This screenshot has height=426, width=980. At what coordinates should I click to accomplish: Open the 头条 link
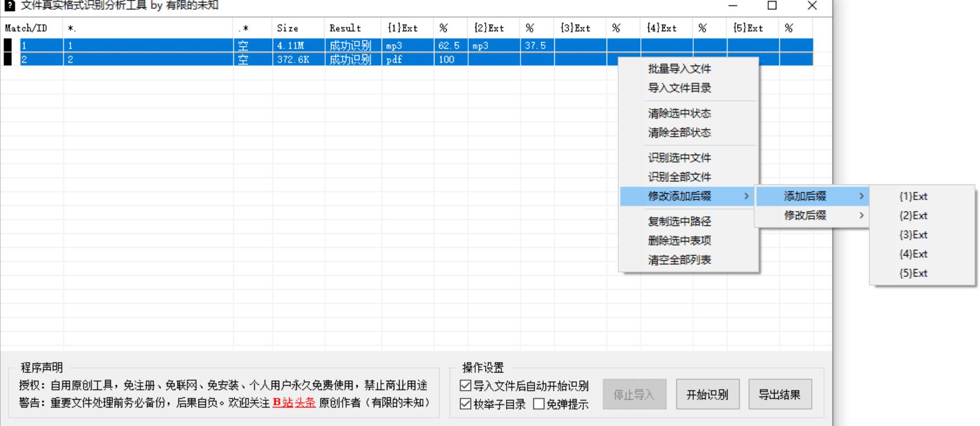tap(305, 403)
